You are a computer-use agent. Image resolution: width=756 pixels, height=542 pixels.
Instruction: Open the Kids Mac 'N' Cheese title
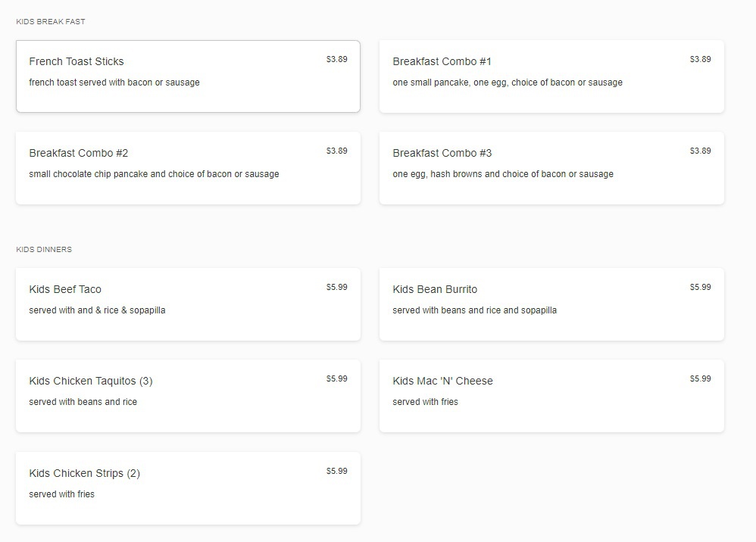click(442, 381)
